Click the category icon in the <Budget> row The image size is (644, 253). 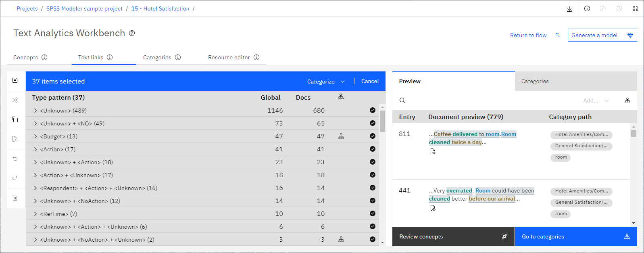tap(341, 136)
